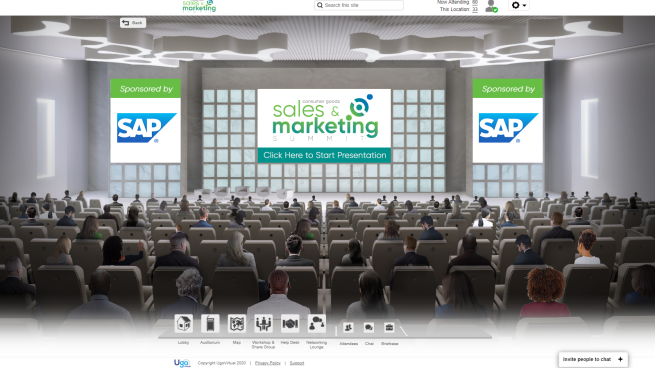Show the Attendees list
The width and height of the screenshot is (655, 368).
coord(348,328)
